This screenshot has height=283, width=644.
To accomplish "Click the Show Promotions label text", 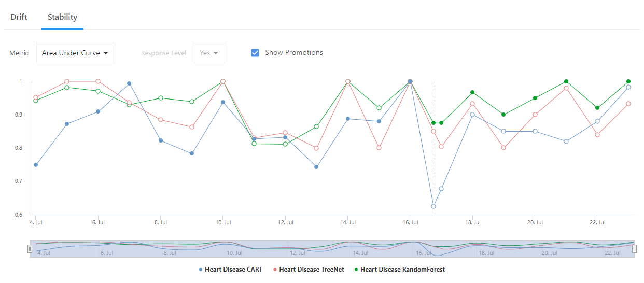I will (293, 53).
